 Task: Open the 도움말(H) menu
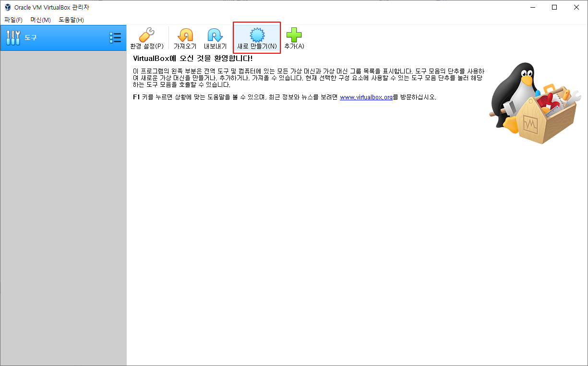tap(71, 20)
